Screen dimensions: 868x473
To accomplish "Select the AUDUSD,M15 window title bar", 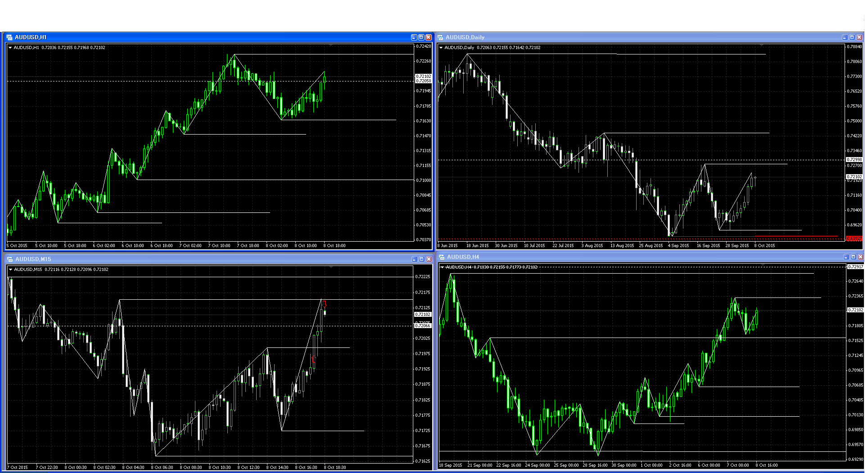I will (203, 259).
